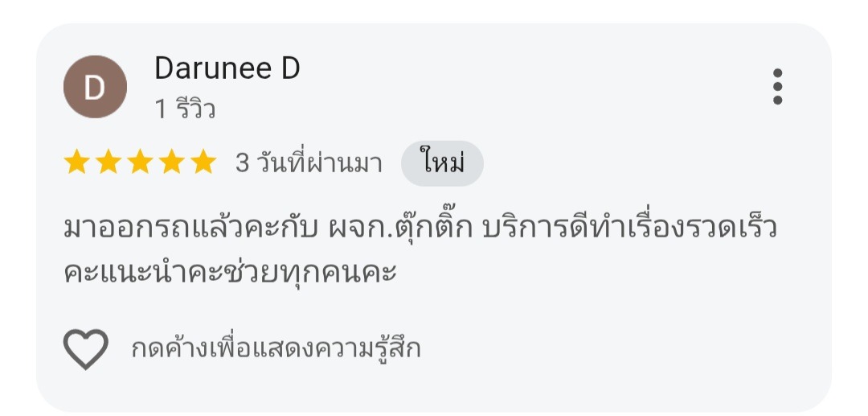Click the fifth yellow rating star
Screen dimensions: 868x416
[x=203, y=163]
